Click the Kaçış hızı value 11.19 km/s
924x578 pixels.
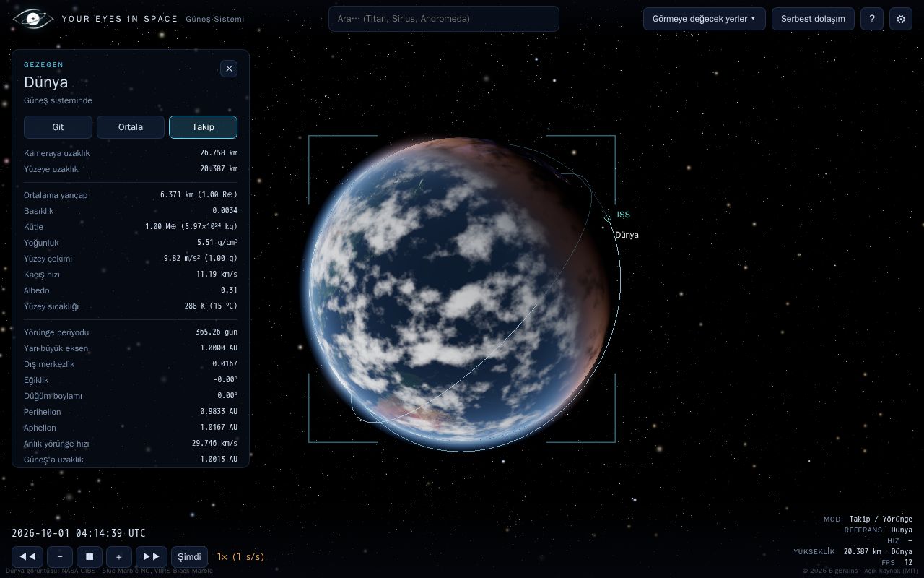click(217, 275)
